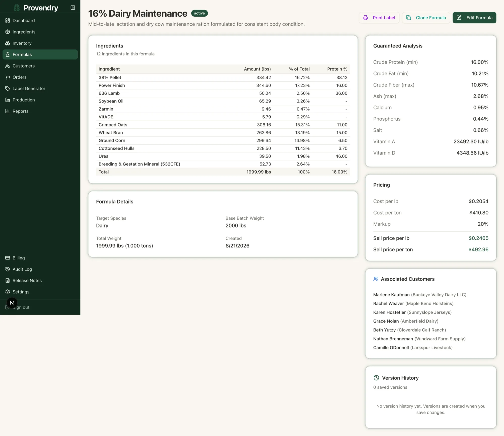Click the Ground Corn ingredient name

(112, 141)
